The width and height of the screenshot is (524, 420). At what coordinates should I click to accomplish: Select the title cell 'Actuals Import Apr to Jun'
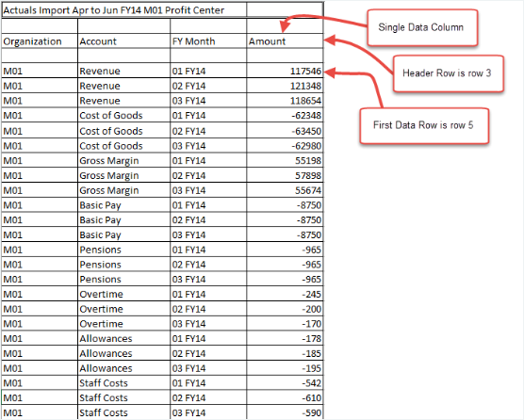(x=124, y=10)
